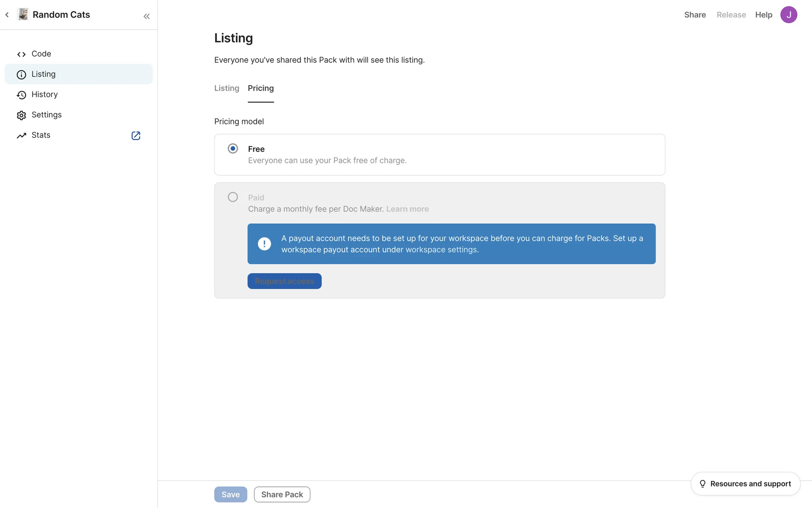This screenshot has width=812, height=508.
Task: Click the Stats trend chart icon
Action: (21, 135)
